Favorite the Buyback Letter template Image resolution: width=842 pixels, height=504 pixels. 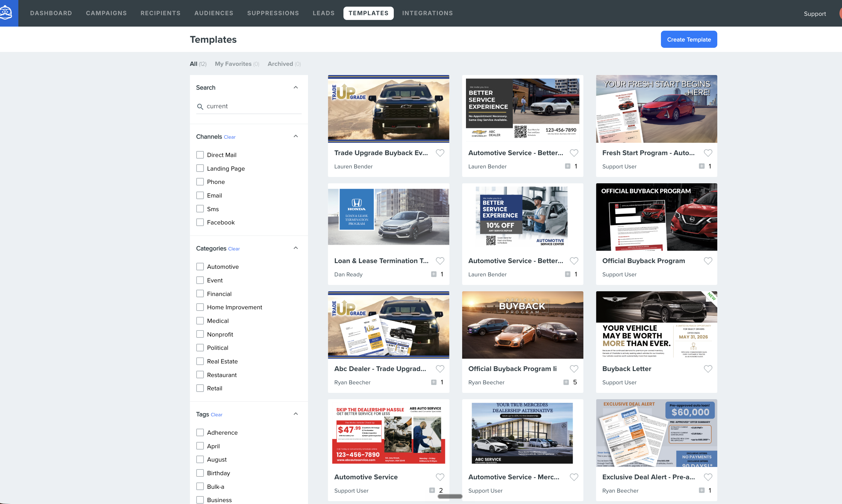pos(708,369)
